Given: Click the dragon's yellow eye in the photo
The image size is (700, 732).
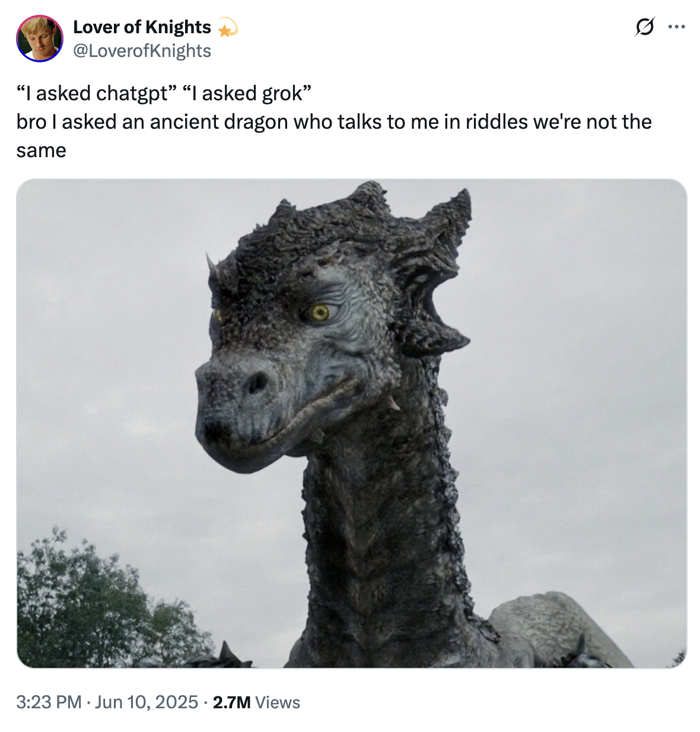Looking at the screenshot, I should point(320,313).
